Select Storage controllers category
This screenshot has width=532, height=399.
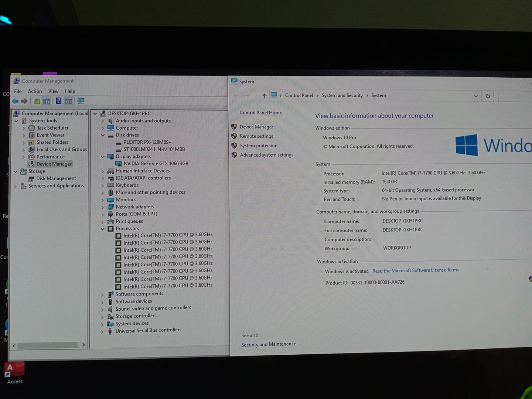tap(136, 316)
